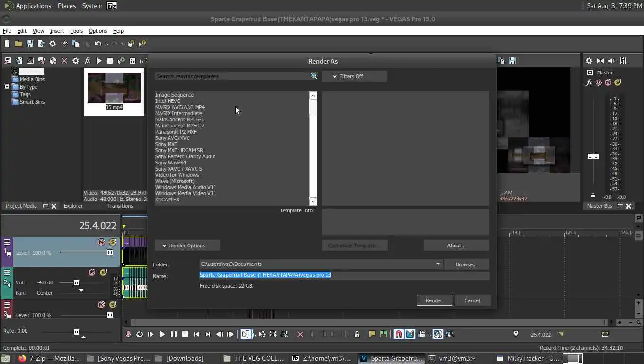This screenshot has height=364, width=644.
Task: Select Sony XAVC / XAVC S format
Action: [179, 169]
